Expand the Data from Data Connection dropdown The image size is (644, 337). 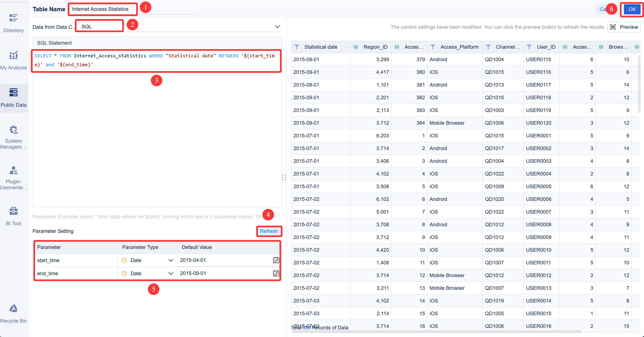tap(277, 26)
